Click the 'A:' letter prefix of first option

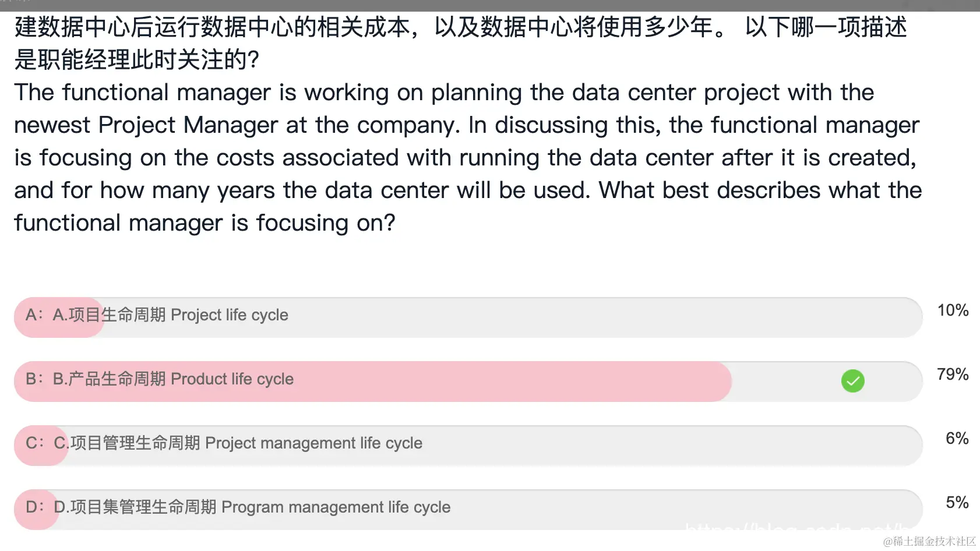point(34,315)
